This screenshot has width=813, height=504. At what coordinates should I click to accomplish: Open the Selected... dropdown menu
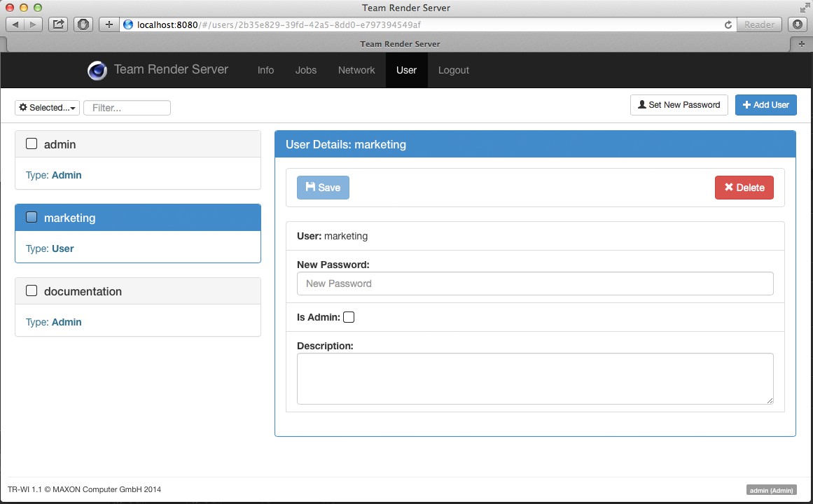tap(47, 108)
